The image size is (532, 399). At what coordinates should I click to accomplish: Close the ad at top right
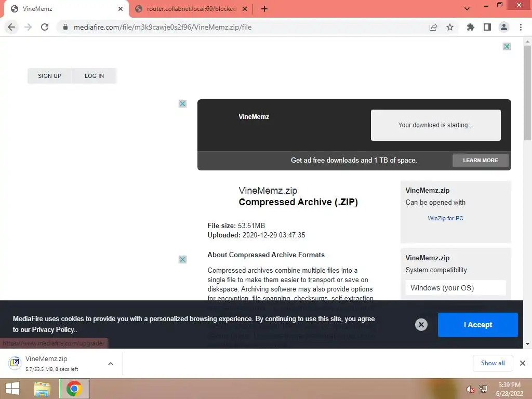[x=507, y=46]
